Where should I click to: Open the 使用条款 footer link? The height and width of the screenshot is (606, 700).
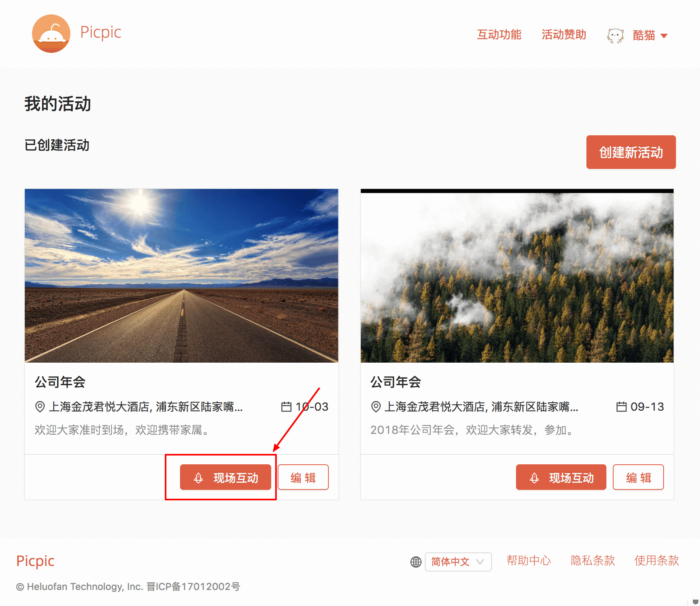pos(657,560)
